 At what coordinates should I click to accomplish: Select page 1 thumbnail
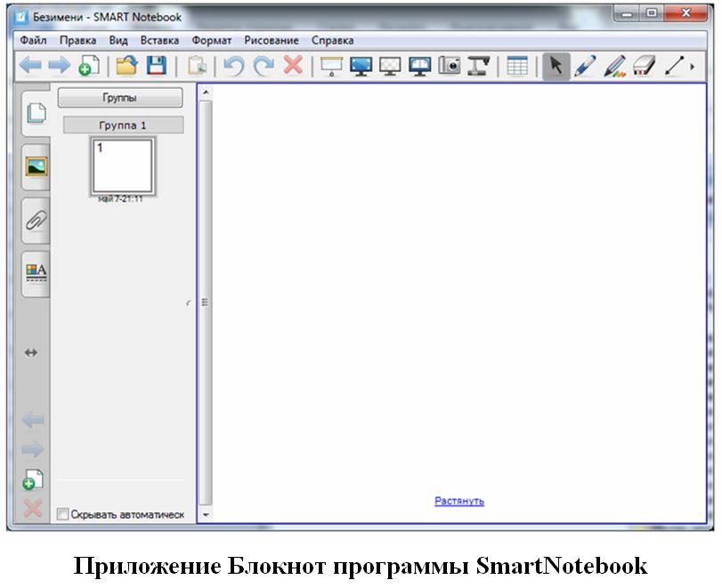click(x=123, y=166)
